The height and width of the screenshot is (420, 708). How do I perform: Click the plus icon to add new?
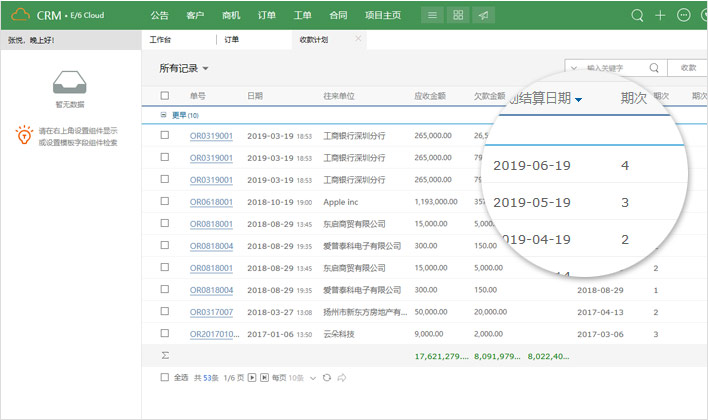click(x=660, y=15)
